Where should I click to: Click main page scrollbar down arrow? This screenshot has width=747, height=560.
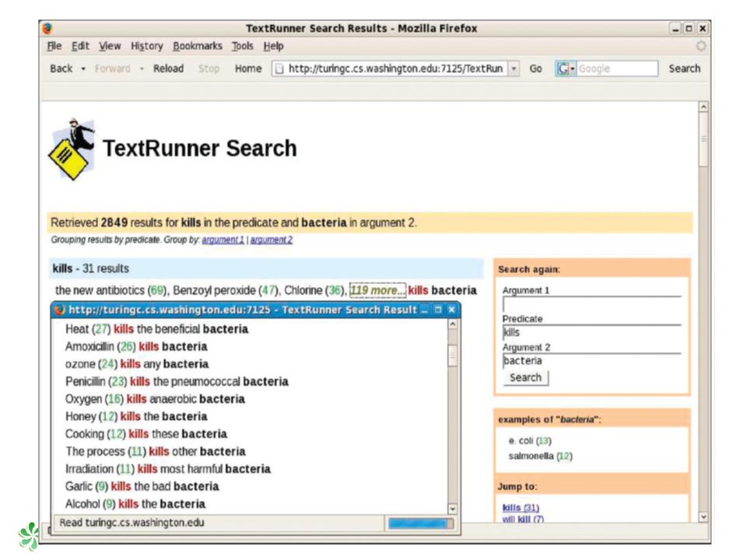pyautogui.click(x=703, y=516)
